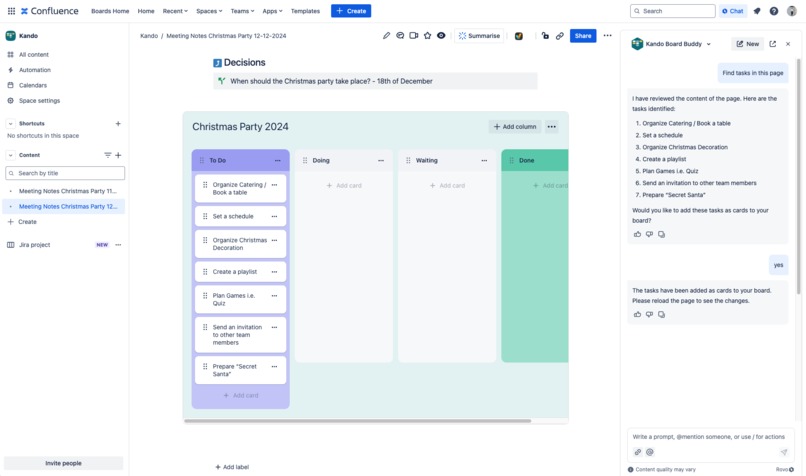The height and width of the screenshot is (476, 806).
Task: Open chat panel in new window icon
Action: coord(773,44)
